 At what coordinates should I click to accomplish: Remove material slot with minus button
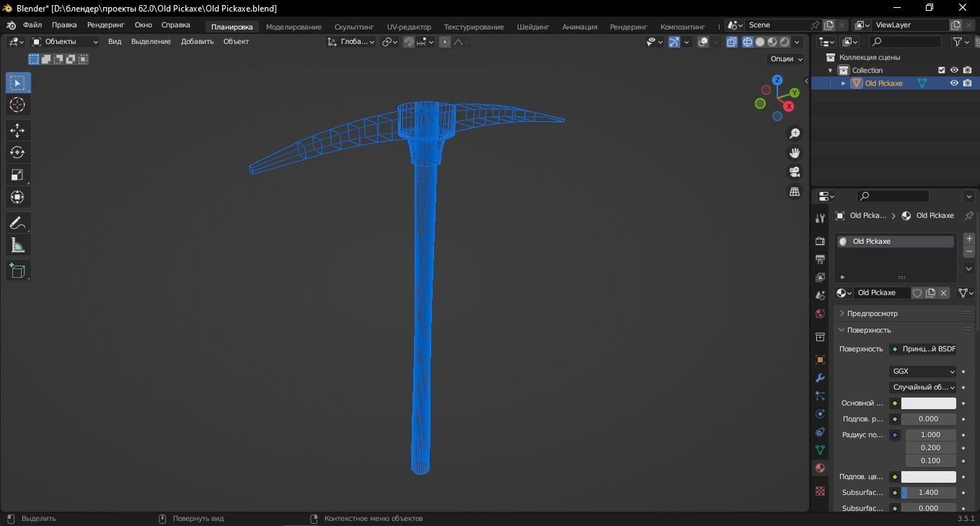(969, 252)
